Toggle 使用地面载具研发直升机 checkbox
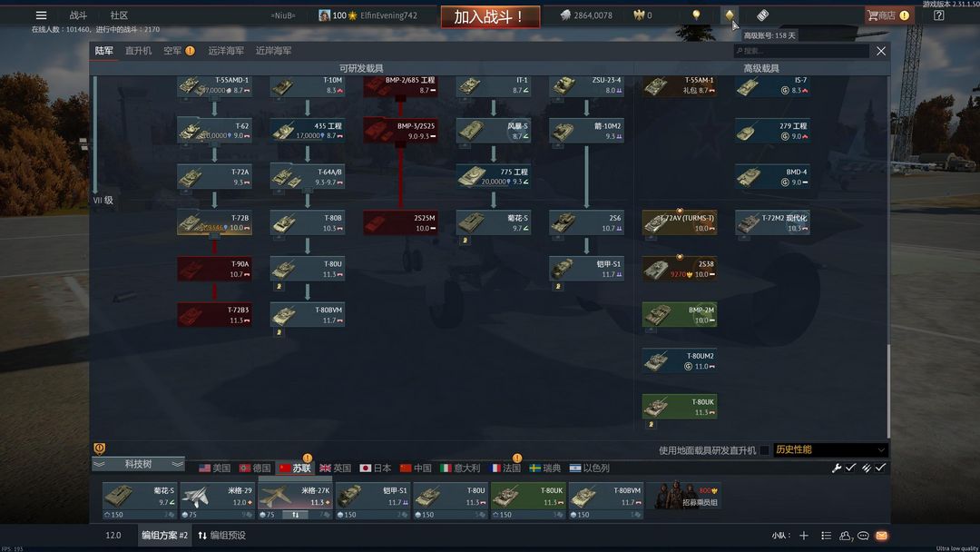This screenshot has width=980, height=552. tap(764, 450)
